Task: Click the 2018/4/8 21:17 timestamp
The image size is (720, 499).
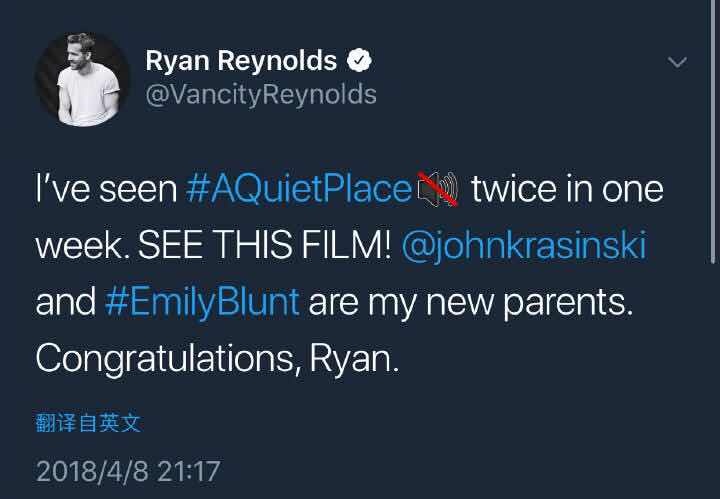Action: point(128,471)
